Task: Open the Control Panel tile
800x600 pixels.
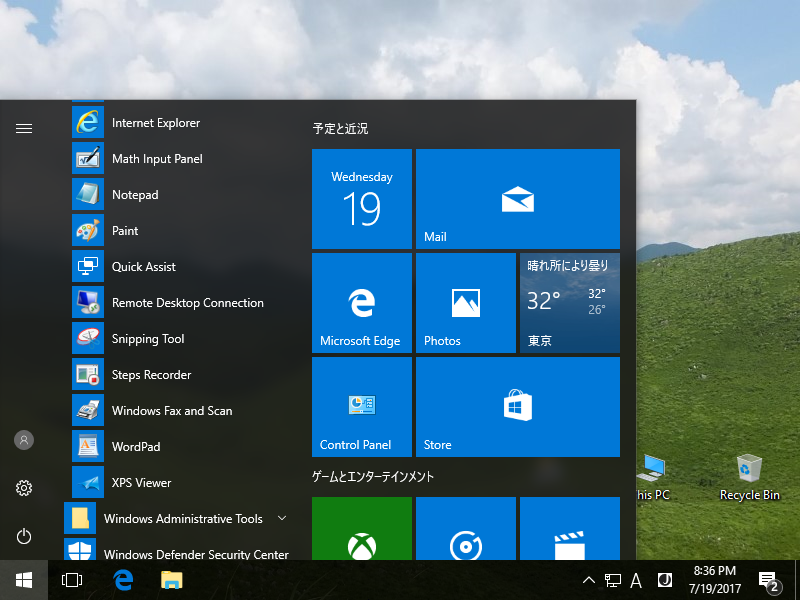Action: [x=362, y=407]
